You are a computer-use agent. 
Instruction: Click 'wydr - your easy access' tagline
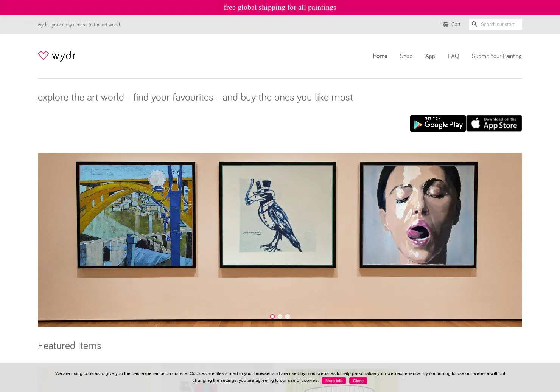(79, 25)
